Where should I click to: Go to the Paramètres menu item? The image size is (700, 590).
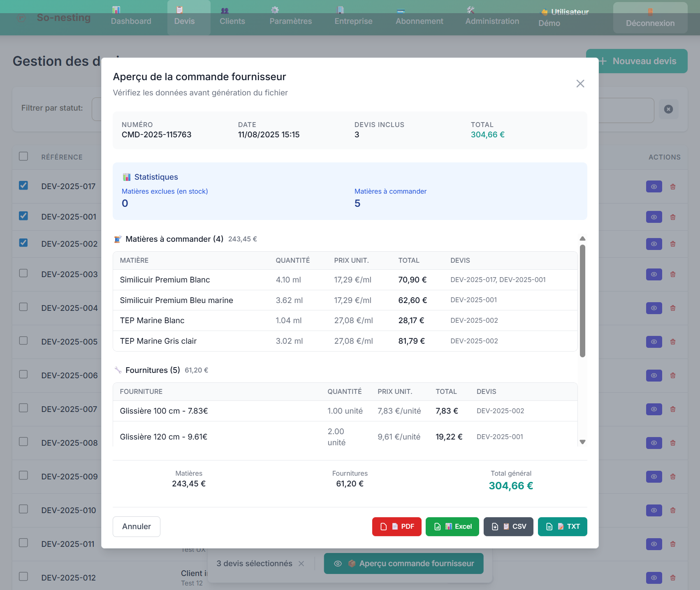pyautogui.click(x=290, y=17)
